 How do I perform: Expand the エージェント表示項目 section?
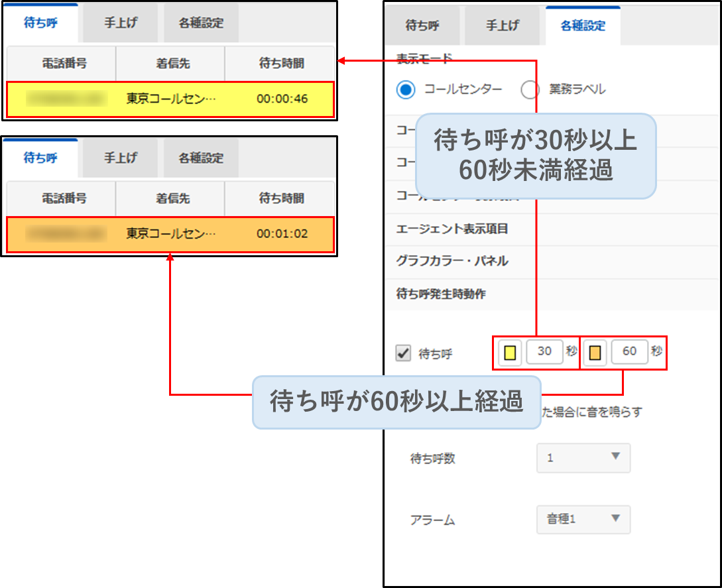[451, 229]
